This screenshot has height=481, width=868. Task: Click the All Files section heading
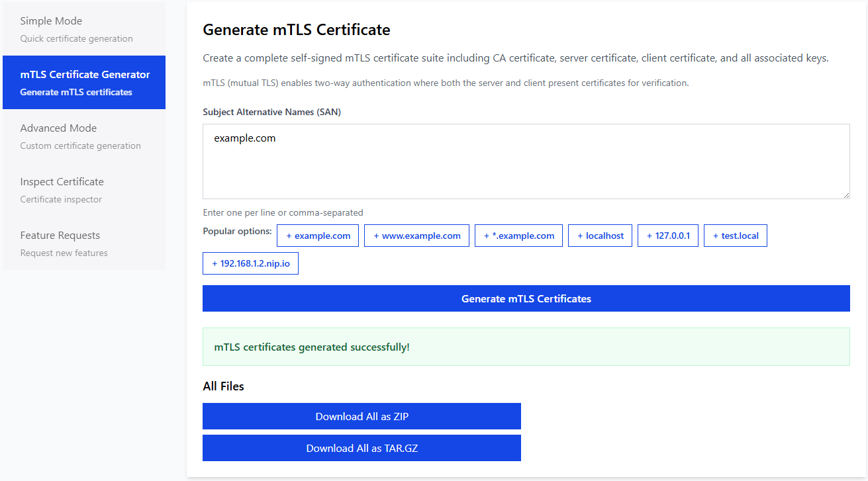click(222, 386)
